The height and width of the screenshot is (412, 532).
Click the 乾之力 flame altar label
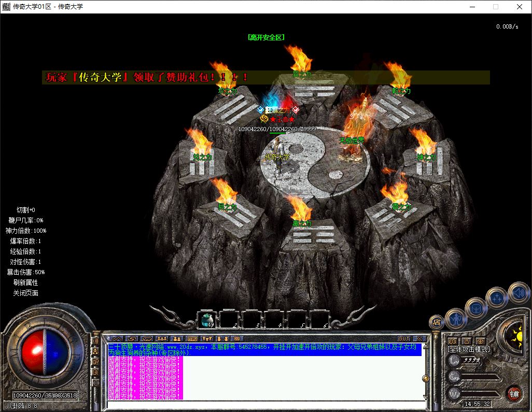401,91
